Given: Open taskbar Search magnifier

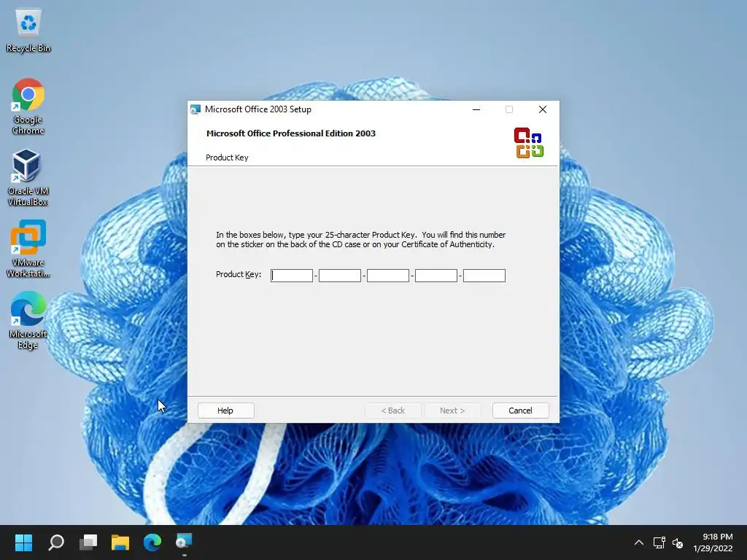Looking at the screenshot, I should pyautogui.click(x=56, y=542).
